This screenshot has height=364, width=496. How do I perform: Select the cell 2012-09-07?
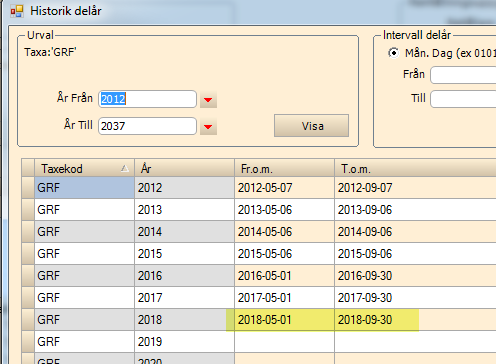coord(415,188)
